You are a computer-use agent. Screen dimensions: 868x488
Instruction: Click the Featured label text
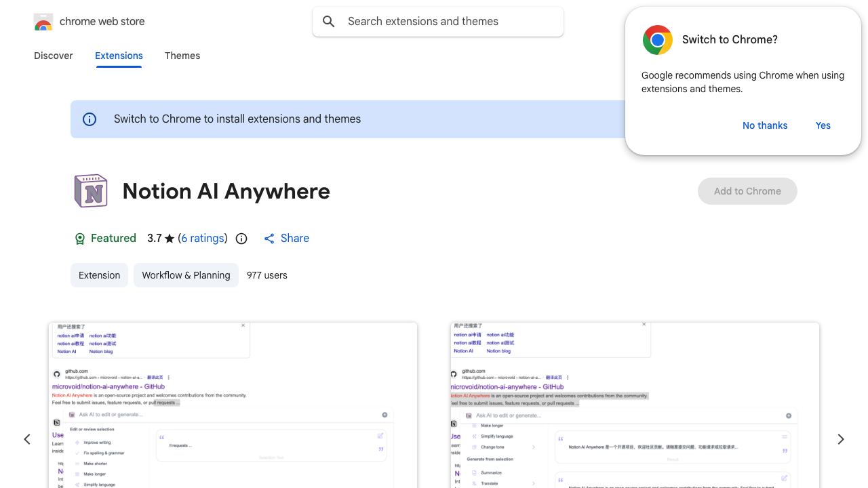[x=113, y=239]
